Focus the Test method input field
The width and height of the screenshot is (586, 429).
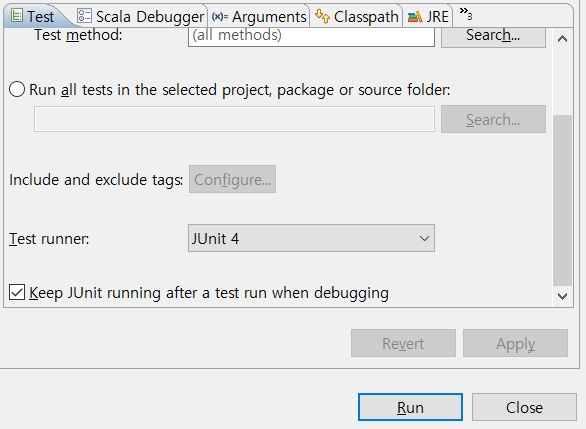coord(311,36)
